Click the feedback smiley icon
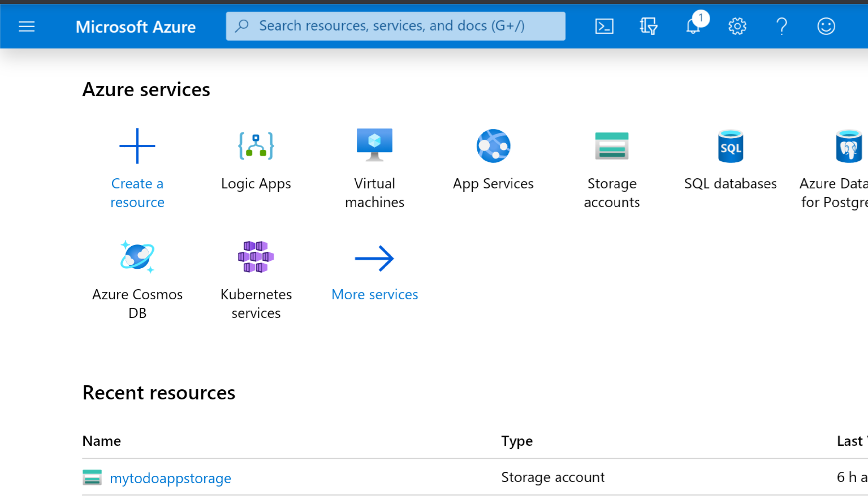Image resolution: width=868 pixels, height=499 pixels. (826, 27)
